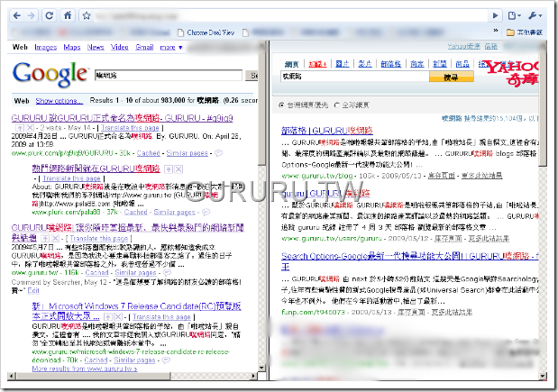Open comment bubble on plurk.com/pala88 result
This screenshot has height=392, width=558.
pos(206,212)
